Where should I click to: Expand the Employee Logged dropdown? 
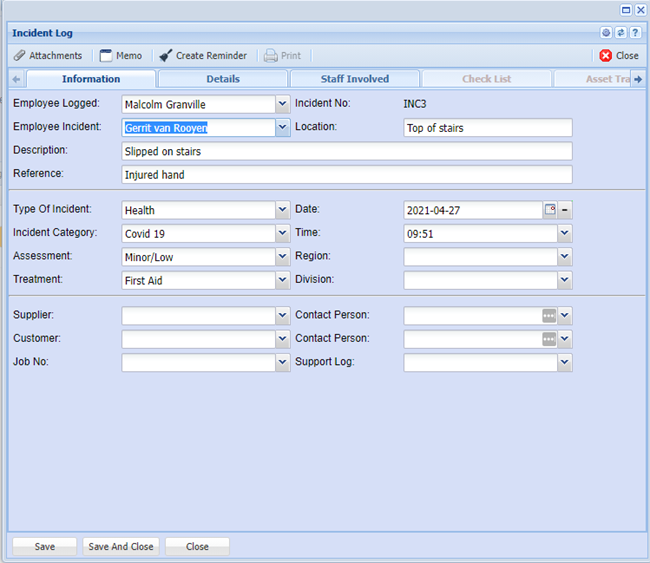[282, 103]
